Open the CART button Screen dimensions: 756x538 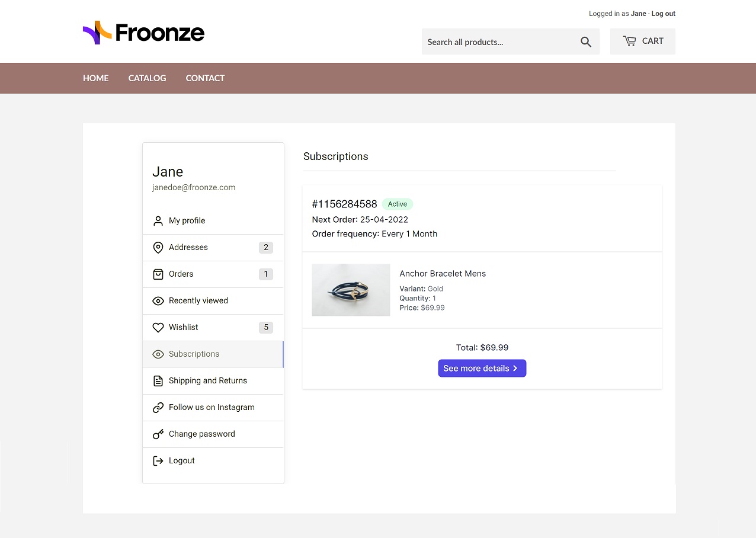pyautogui.click(x=643, y=41)
